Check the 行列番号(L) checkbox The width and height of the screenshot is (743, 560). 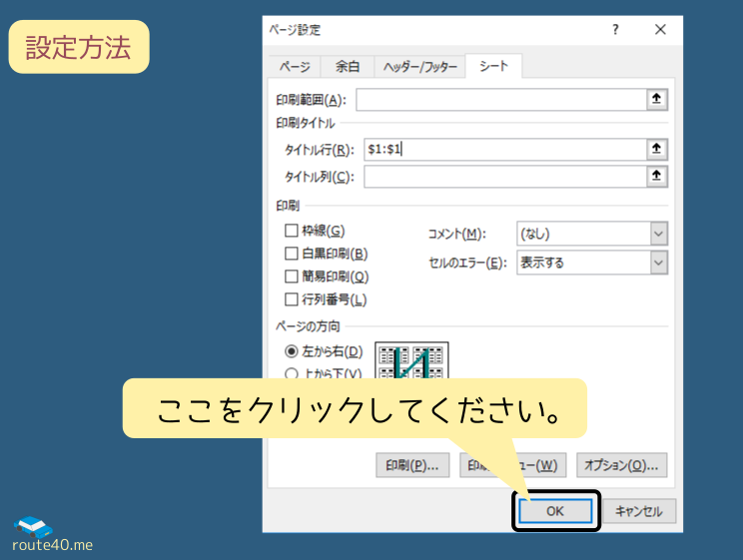point(291,299)
